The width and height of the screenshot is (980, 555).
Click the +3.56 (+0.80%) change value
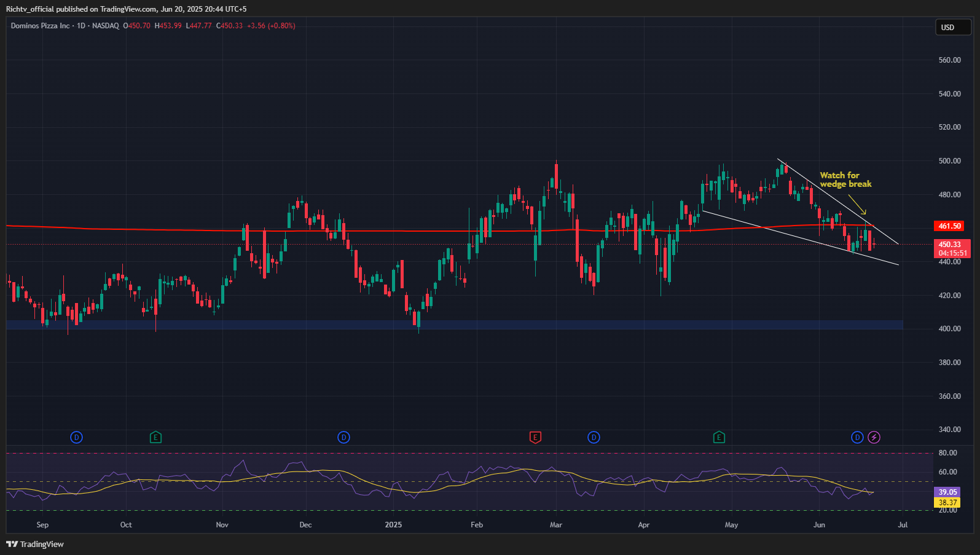272,26
